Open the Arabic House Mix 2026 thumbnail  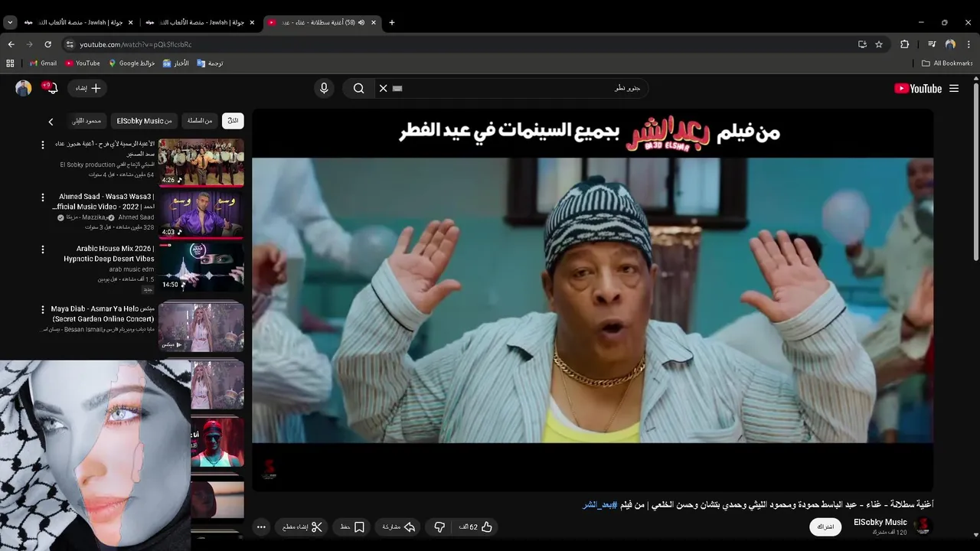click(201, 267)
